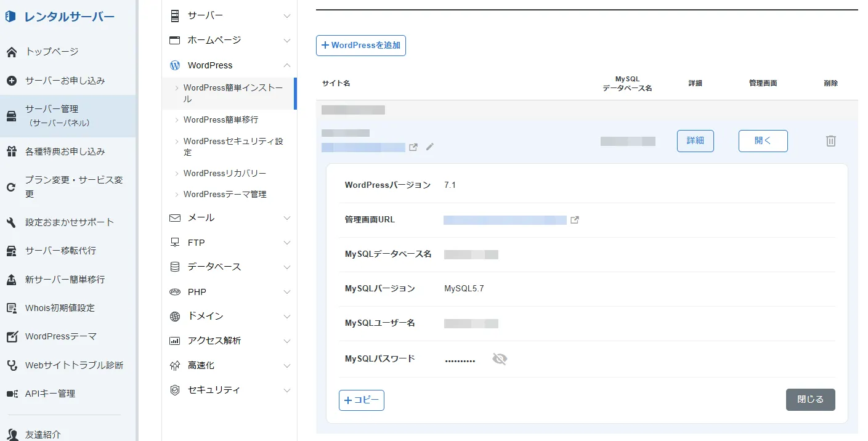Open the blurred 管理画面URL link
Image resolution: width=868 pixels, height=441 pixels.
(x=505, y=220)
